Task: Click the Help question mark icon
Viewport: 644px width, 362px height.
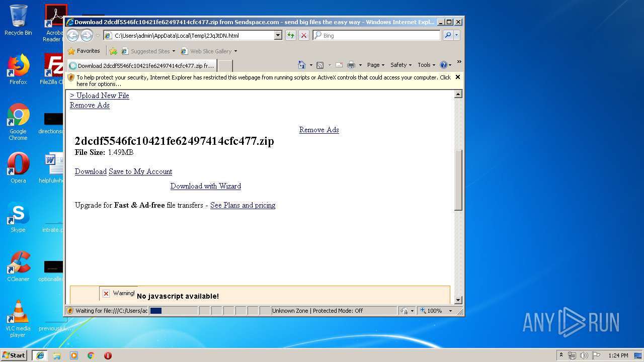Action: (443, 65)
